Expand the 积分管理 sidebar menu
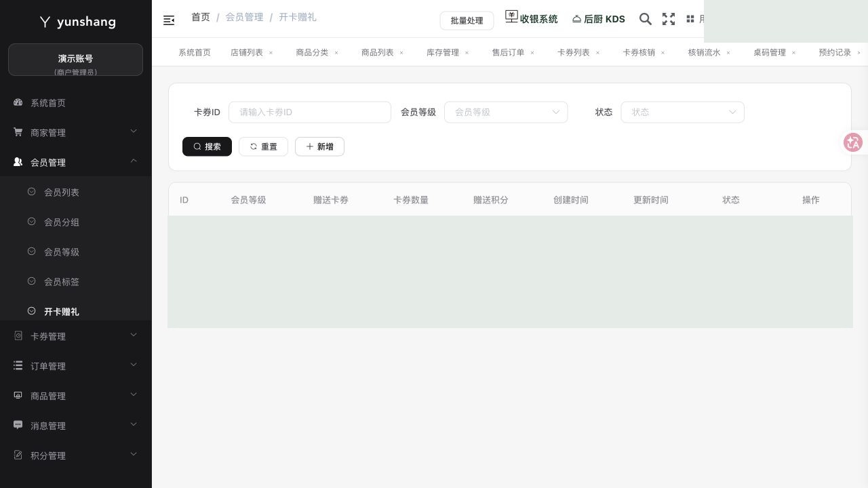 point(76,455)
